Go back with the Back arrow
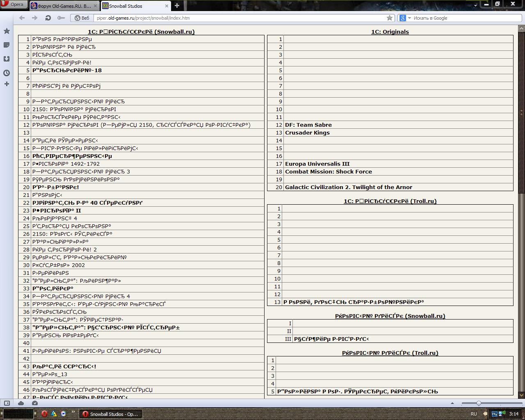 [22, 18]
